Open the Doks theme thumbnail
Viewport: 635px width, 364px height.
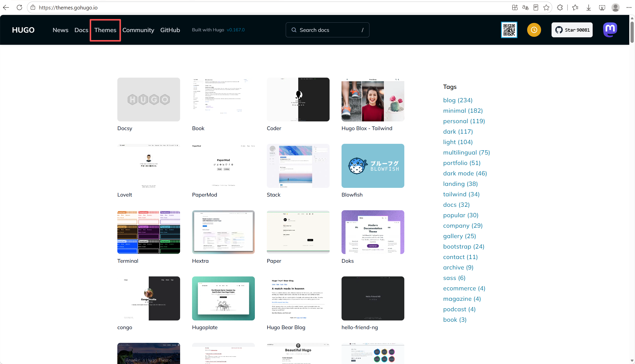coord(373,232)
